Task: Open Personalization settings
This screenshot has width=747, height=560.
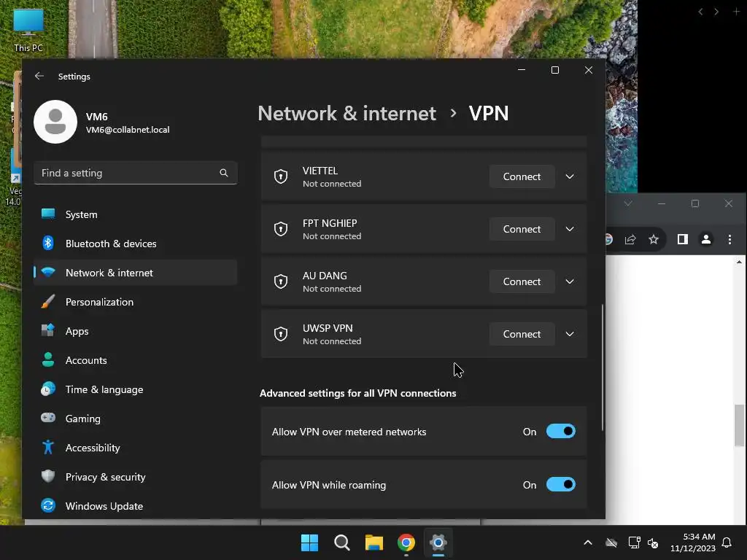Action: coord(135,302)
